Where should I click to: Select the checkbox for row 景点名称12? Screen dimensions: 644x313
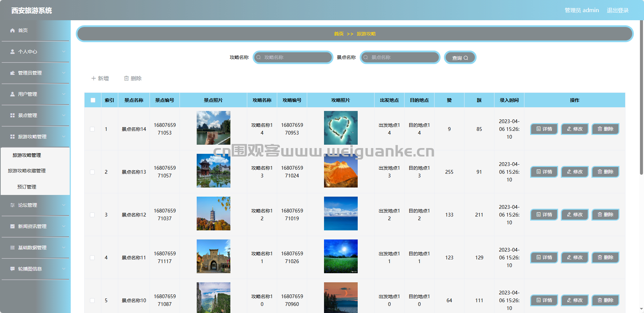pos(92,215)
